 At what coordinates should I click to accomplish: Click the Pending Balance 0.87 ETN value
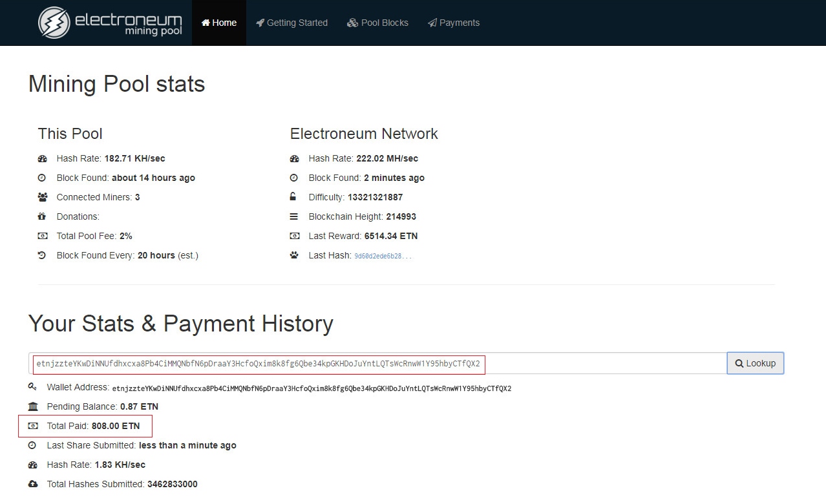pyautogui.click(x=139, y=406)
